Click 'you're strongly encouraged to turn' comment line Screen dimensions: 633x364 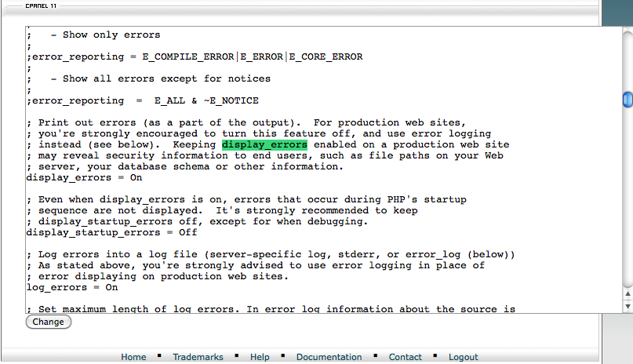pyautogui.click(x=259, y=133)
